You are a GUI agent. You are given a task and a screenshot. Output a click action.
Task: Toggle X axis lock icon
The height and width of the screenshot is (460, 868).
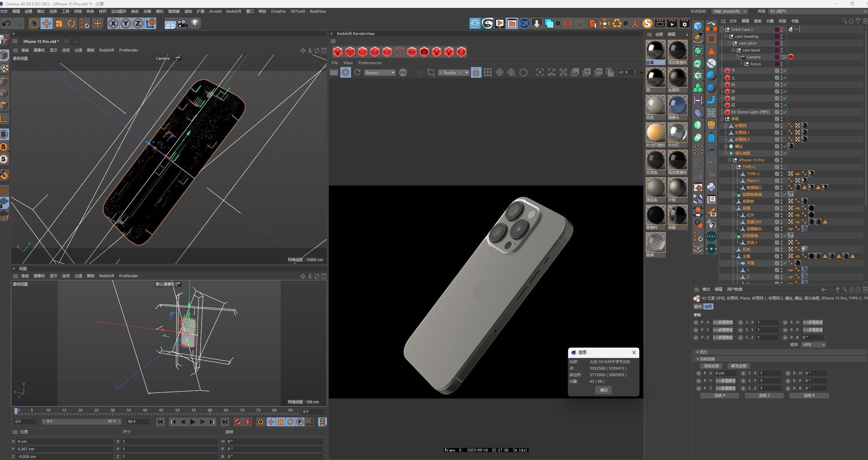pyautogui.click(x=113, y=23)
